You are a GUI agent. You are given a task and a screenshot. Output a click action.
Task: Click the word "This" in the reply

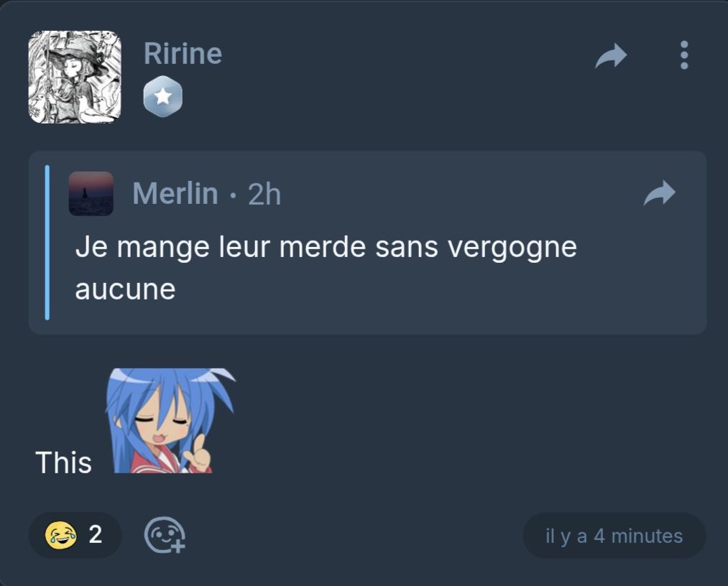[x=63, y=462]
